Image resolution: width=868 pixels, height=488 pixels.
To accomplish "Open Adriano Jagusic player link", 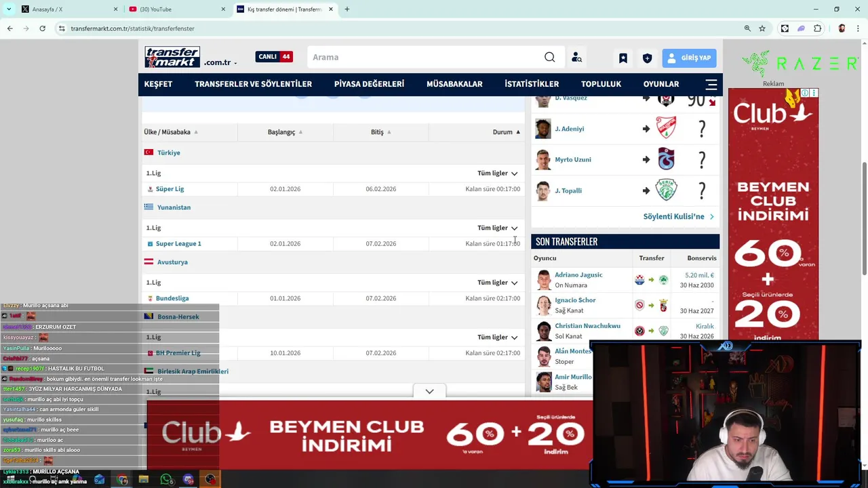I will (x=578, y=275).
